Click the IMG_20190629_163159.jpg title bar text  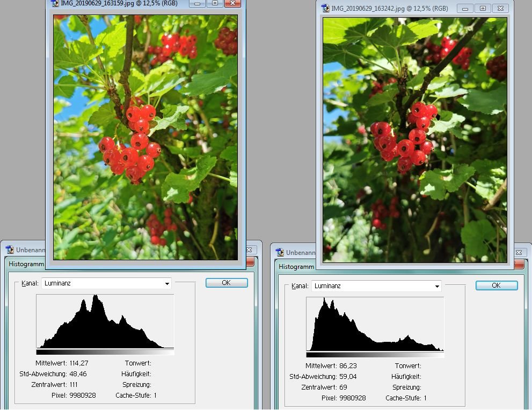point(119,3)
